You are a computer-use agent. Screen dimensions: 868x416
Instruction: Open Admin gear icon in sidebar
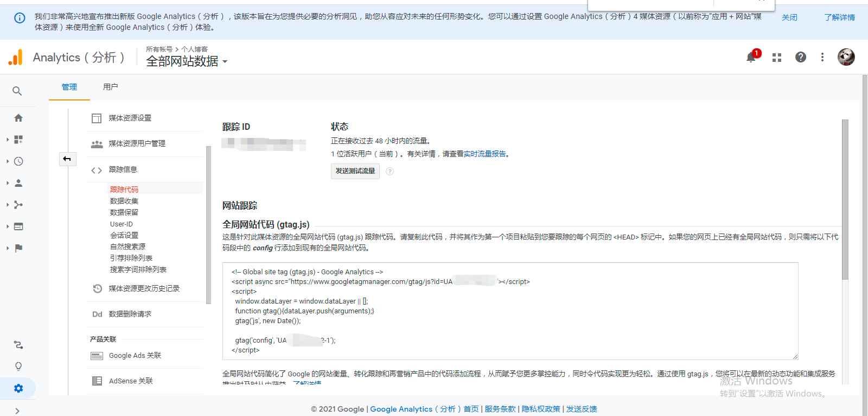coord(18,388)
